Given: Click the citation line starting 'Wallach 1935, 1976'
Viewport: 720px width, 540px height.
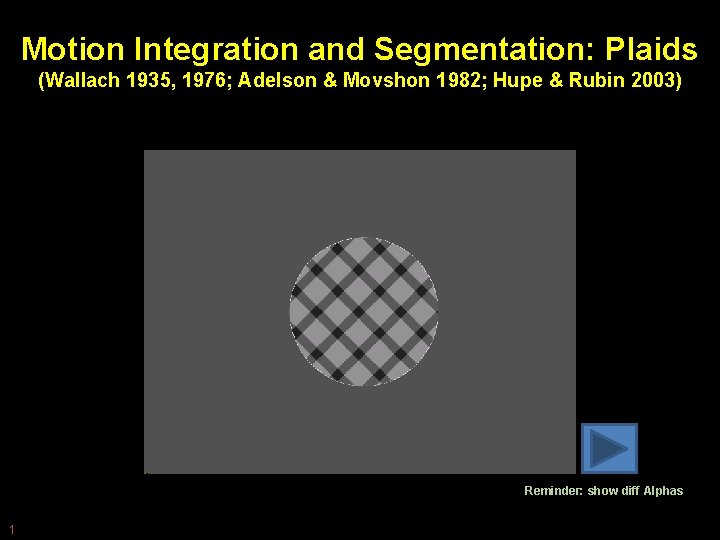Looking at the screenshot, I should (360, 80).
